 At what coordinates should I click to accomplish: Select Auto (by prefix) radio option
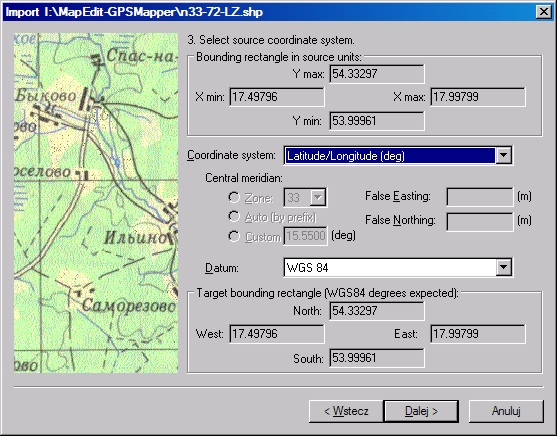234,216
